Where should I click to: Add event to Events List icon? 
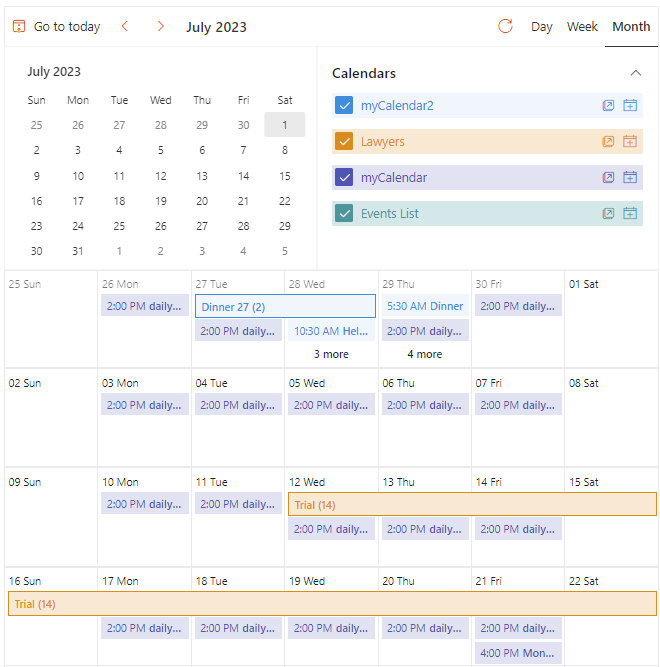pyautogui.click(x=630, y=214)
